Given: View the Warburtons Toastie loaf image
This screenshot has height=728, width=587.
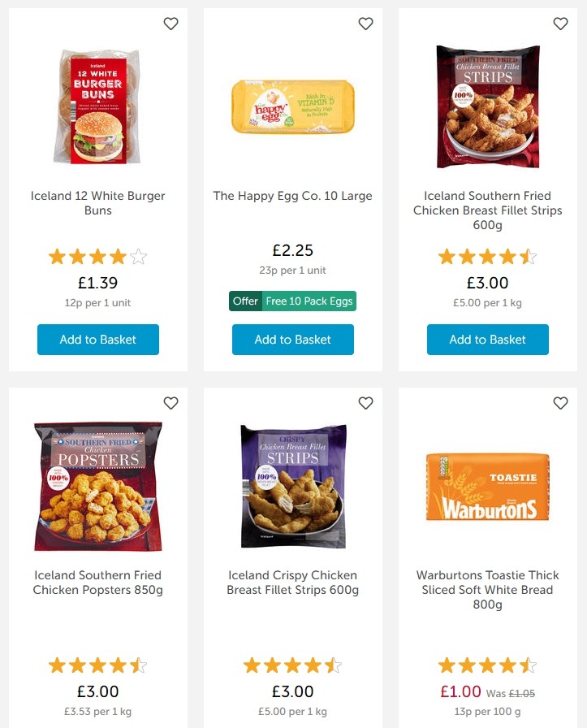Looking at the screenshot, I should 488,487.
